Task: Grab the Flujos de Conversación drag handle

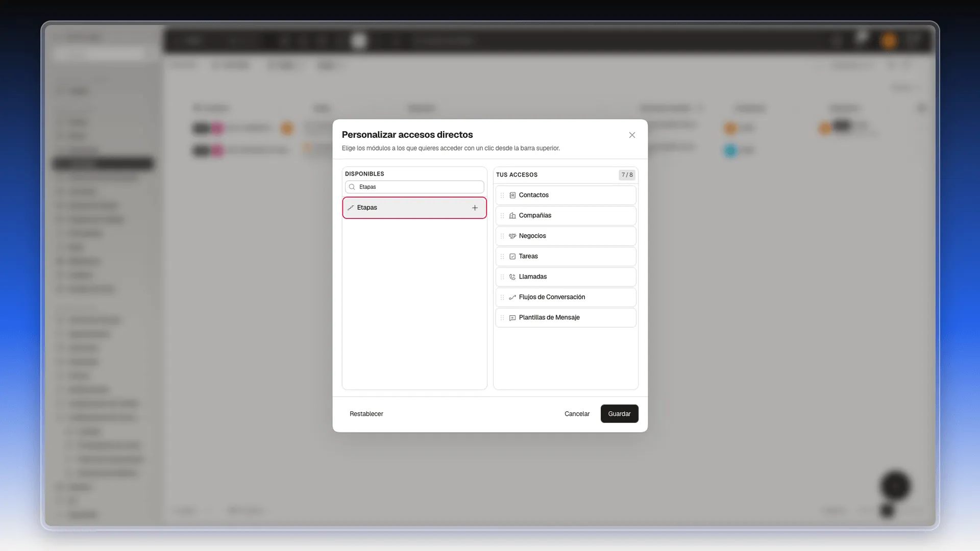Action: tap(502, 297)
